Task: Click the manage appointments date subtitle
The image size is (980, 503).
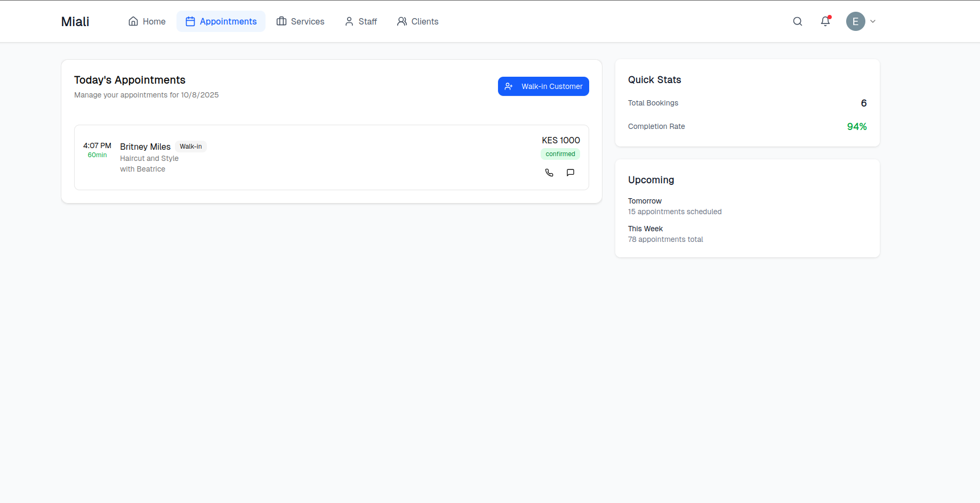Action: point(146,95)
